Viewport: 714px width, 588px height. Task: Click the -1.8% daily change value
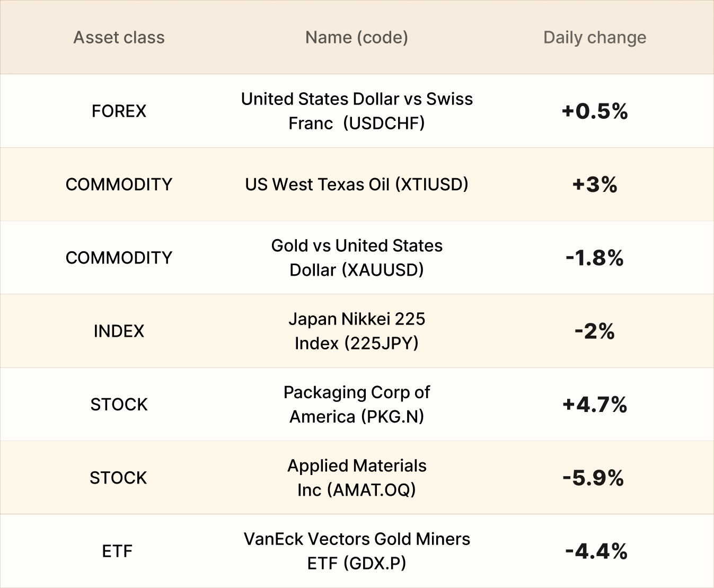[x=595, y=258]
